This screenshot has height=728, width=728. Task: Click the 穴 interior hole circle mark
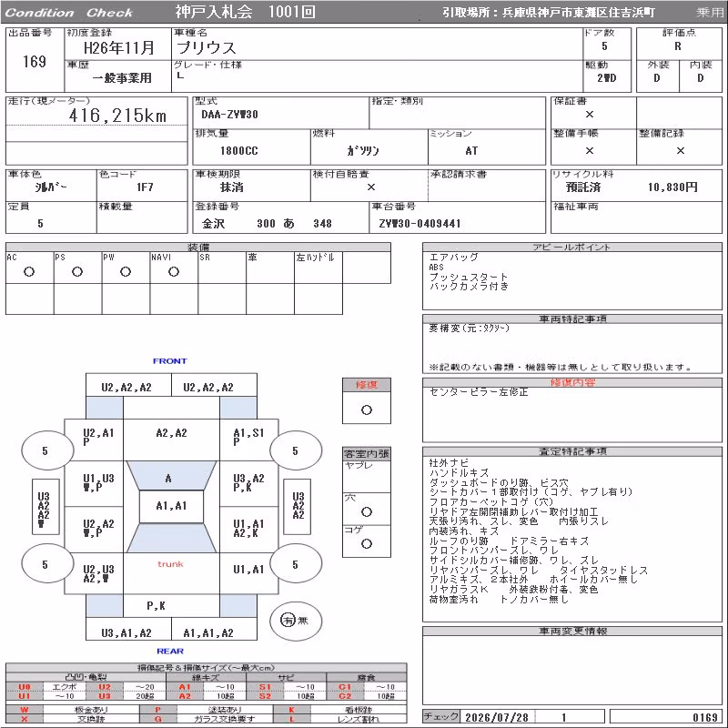click(367, 511)
